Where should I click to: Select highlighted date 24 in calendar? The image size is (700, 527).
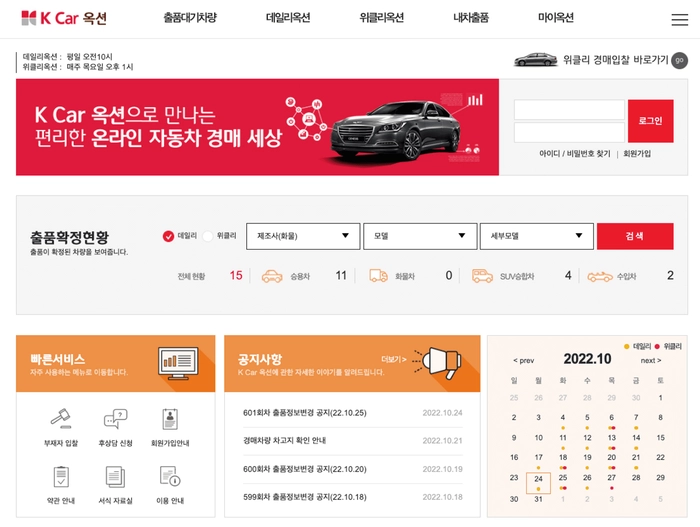[x=538, y=482]
